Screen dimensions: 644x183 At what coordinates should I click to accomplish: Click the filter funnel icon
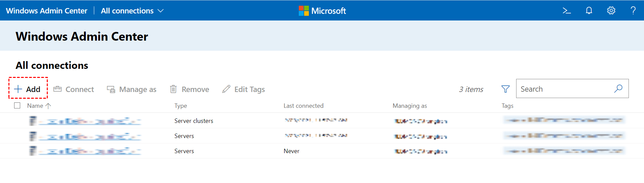point(505,89)
